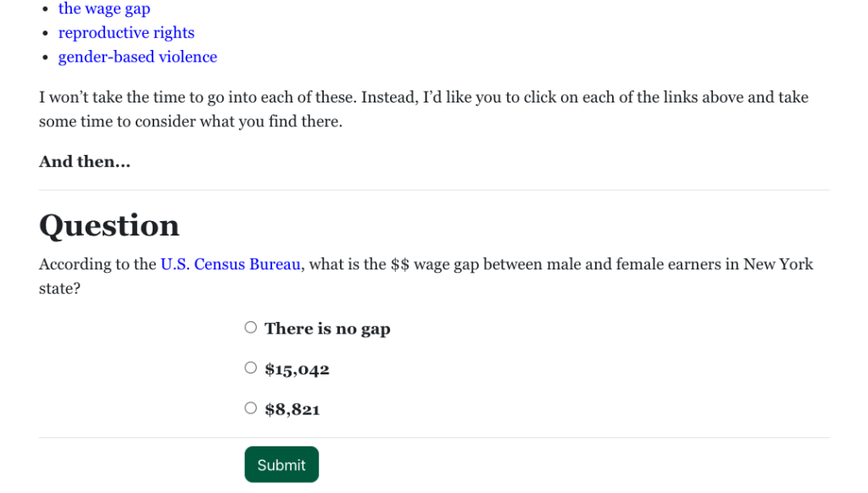This screenshot has width=868, height=493.
Task: Click the "$8,821" answer label text
Action: [292, 410]
